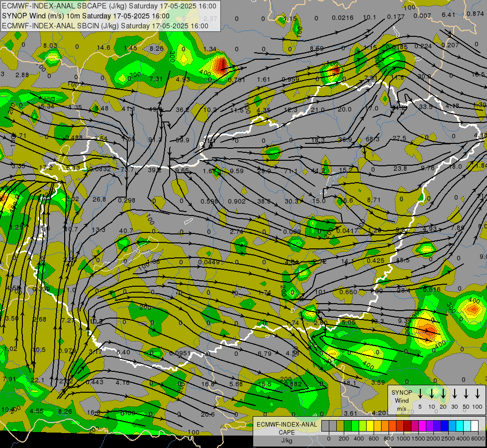Pick the pure blue CAPE scale swatch
This screenshot has height=448, width=487.
coord(444,426)
